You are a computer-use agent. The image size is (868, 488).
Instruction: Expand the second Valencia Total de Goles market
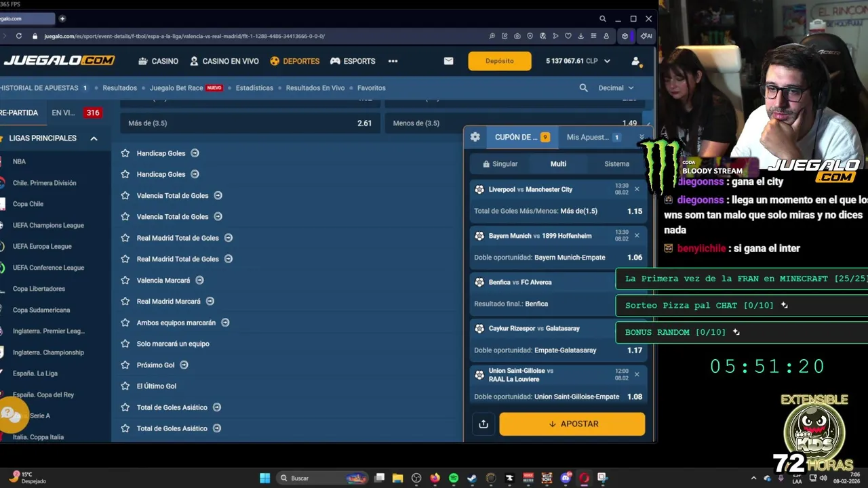(x=218, y=217)
